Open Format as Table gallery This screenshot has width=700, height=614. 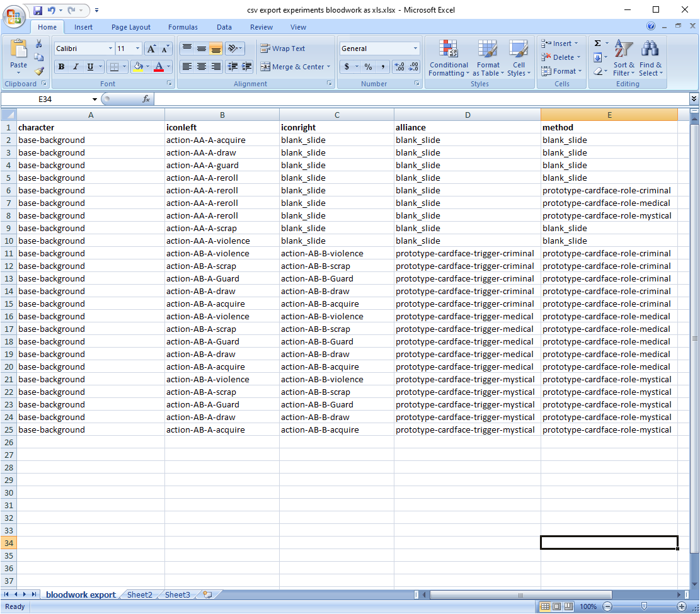[x=488, y=57]
